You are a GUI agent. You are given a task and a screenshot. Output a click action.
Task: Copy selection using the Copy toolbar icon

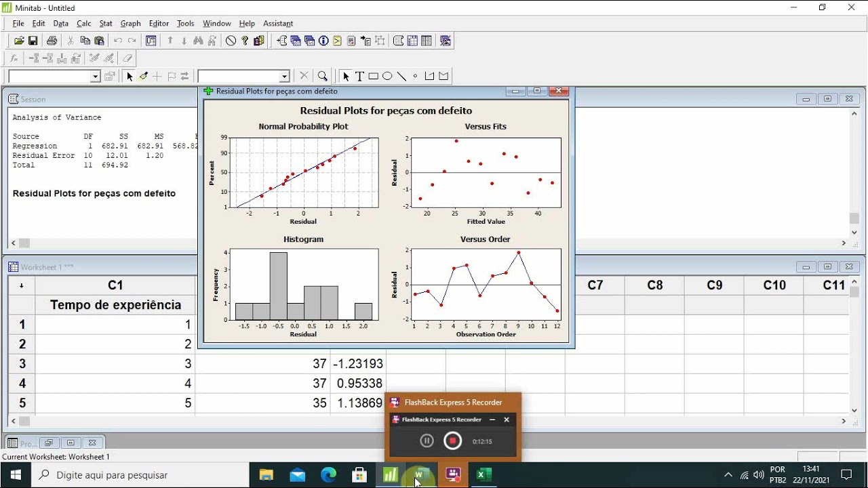tap(85, 41)
